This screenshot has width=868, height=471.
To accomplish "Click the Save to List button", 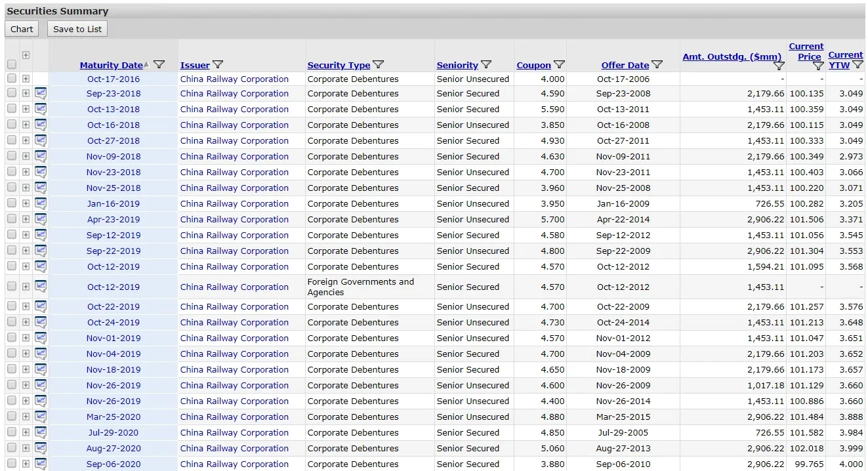I will click(77, 29).
